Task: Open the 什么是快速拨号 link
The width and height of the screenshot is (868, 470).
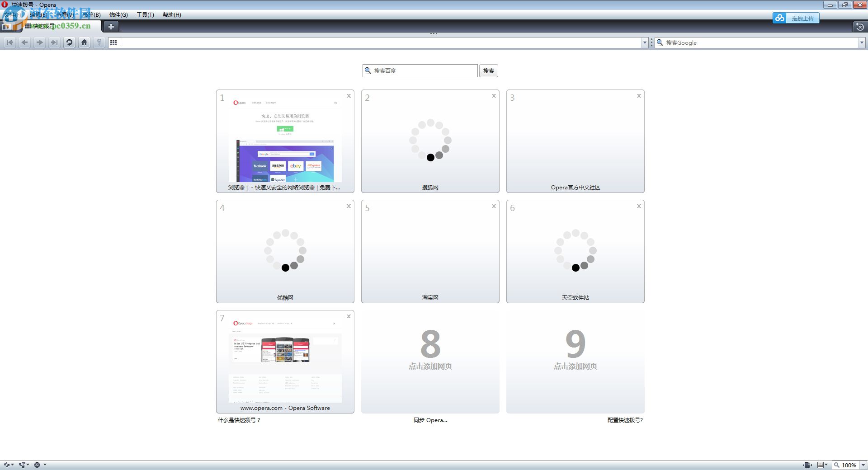Action: coord(238,420)
